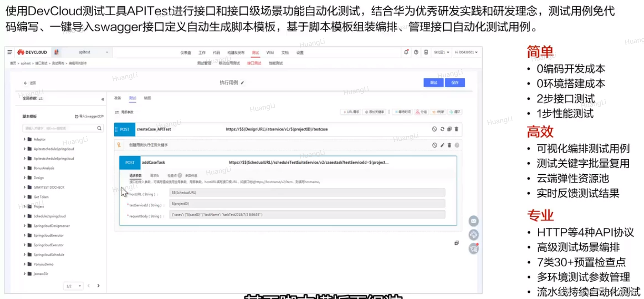This screenshot has width=644, height=299.
Task: Open the notification bell
Action: [x=406, y=52]
